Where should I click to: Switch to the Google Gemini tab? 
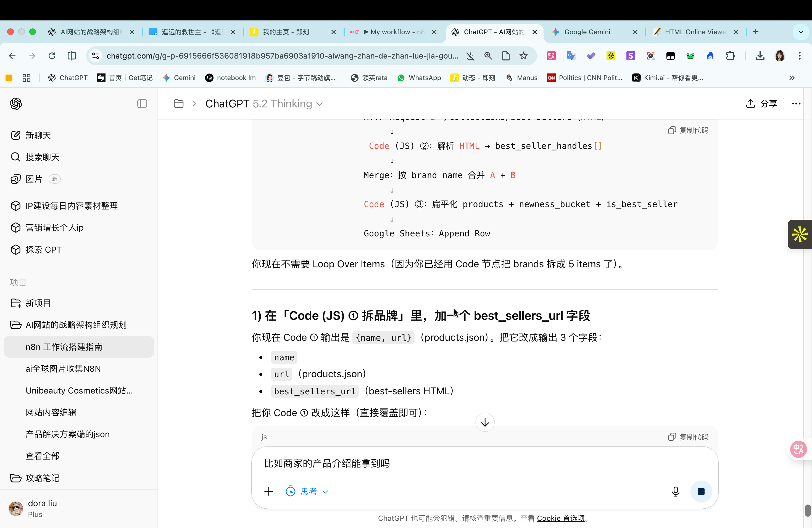point(587,32)
